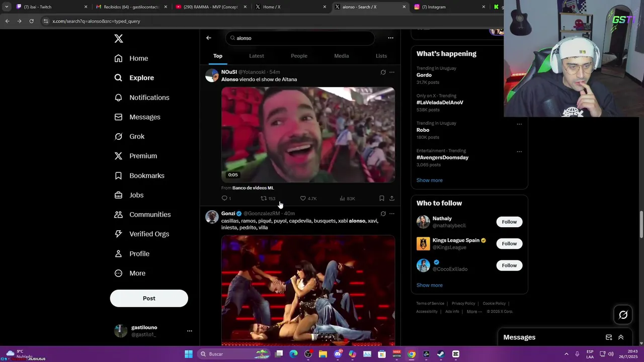Open Premium in the sidebar
The width and height of the screenshot is (644, 362).
point(136,156)
